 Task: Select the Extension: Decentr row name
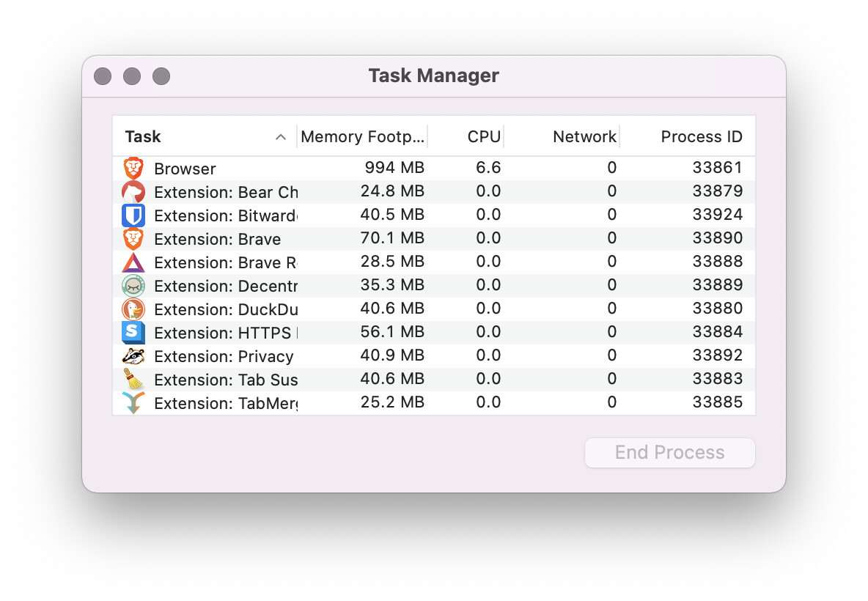click(x=226, y=286)
